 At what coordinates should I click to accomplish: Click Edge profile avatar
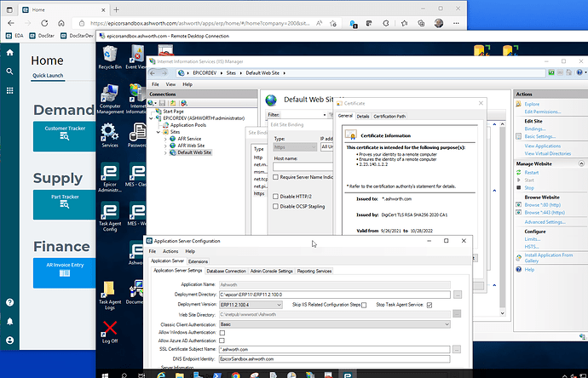click(x=439, y=23)
